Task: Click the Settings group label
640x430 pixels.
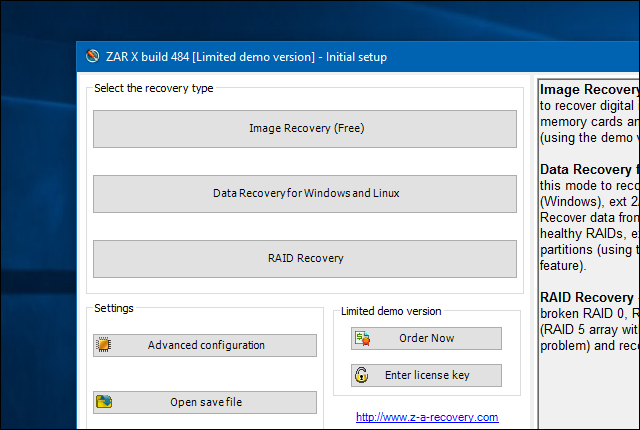Action: (x=114, y=308)
